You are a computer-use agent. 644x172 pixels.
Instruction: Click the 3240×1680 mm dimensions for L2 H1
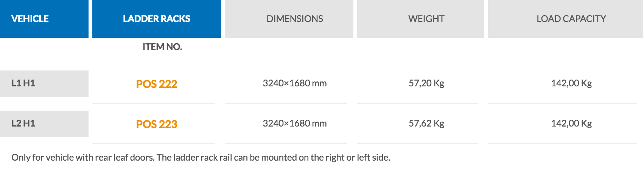294,124
